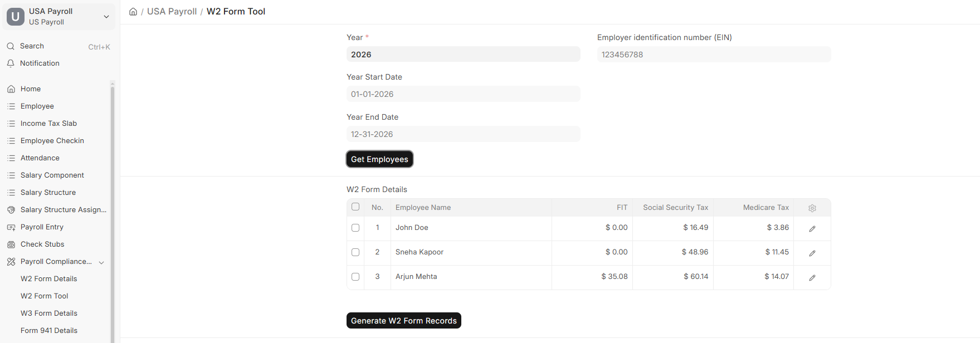Screen dimensions: 980x343
Task: Click the Salary Structure Assignment icon
Action: [x=11, y=210]
